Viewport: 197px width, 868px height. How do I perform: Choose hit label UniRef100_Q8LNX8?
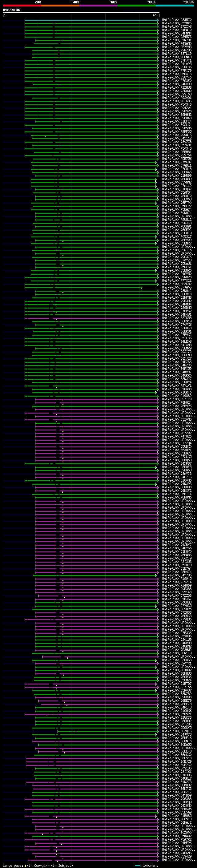coord(177,57)
